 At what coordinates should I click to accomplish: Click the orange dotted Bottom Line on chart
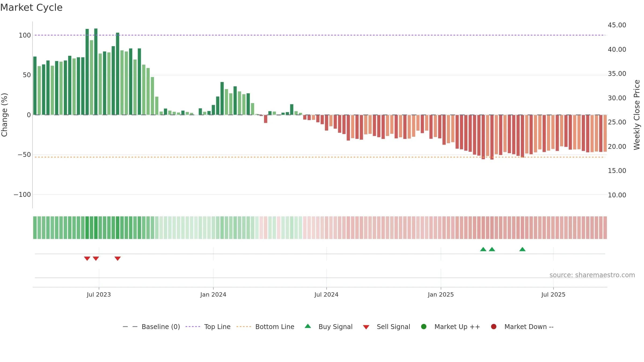319,157
